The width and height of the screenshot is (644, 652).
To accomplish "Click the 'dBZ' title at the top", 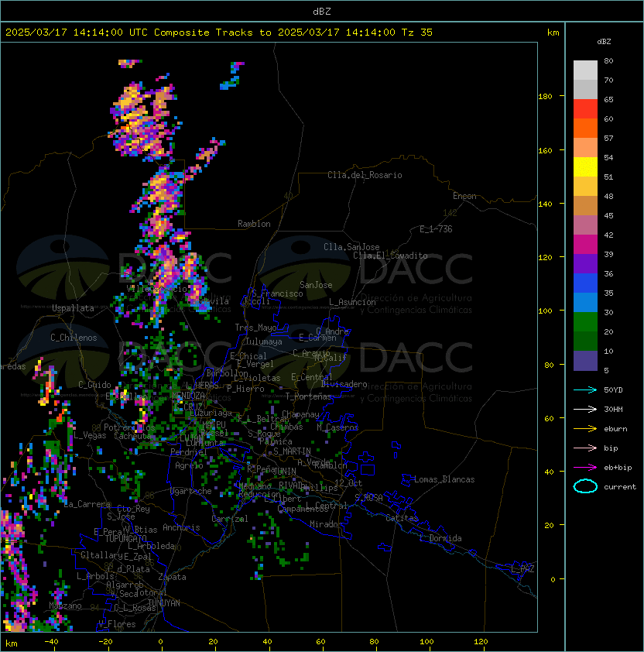I will (x=322, y=12).
